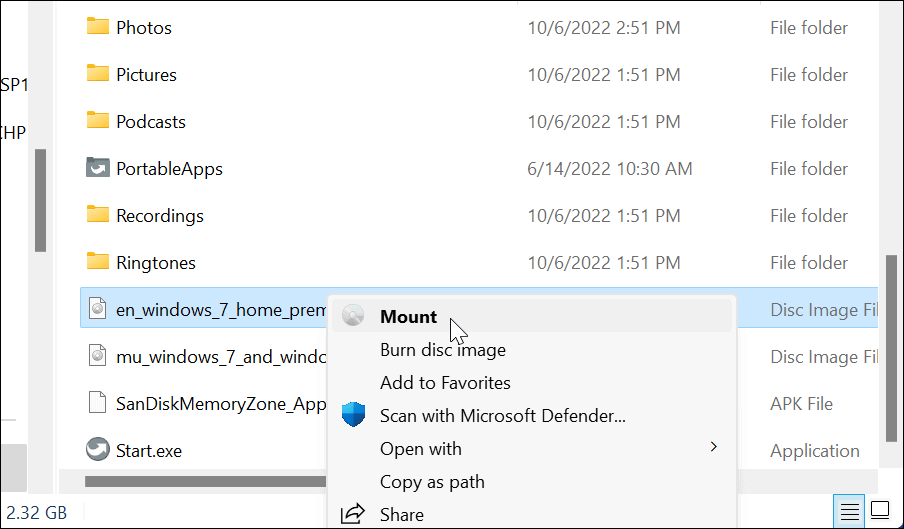904x529 pixels.
Task: Open the Podcasts folder
Action: pyautogui.click(x=150, y=122)
